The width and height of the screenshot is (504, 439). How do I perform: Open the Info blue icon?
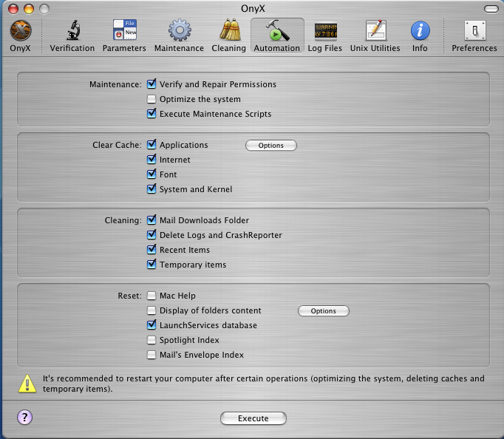(x=420, y=31)
